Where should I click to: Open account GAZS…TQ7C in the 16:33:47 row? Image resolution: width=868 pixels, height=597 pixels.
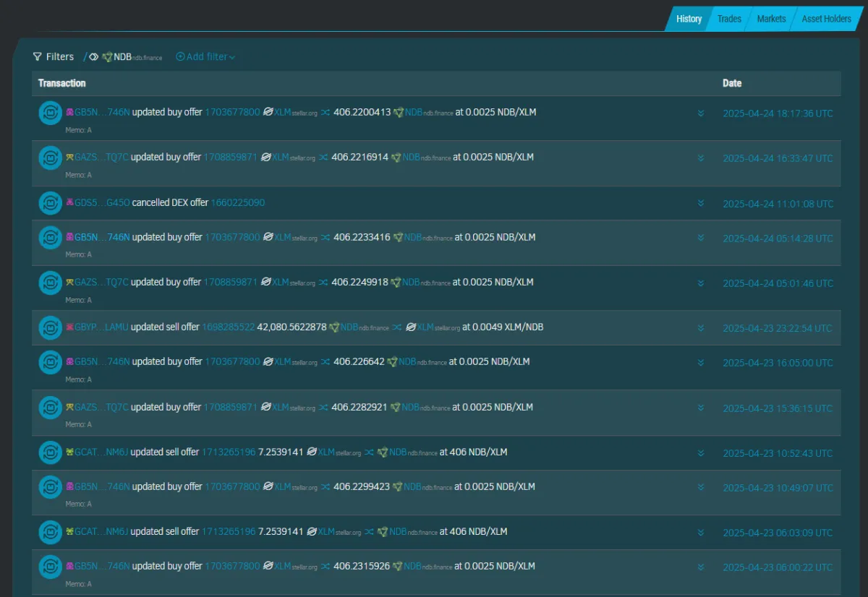pyautogui.click(x=101, y=157)
